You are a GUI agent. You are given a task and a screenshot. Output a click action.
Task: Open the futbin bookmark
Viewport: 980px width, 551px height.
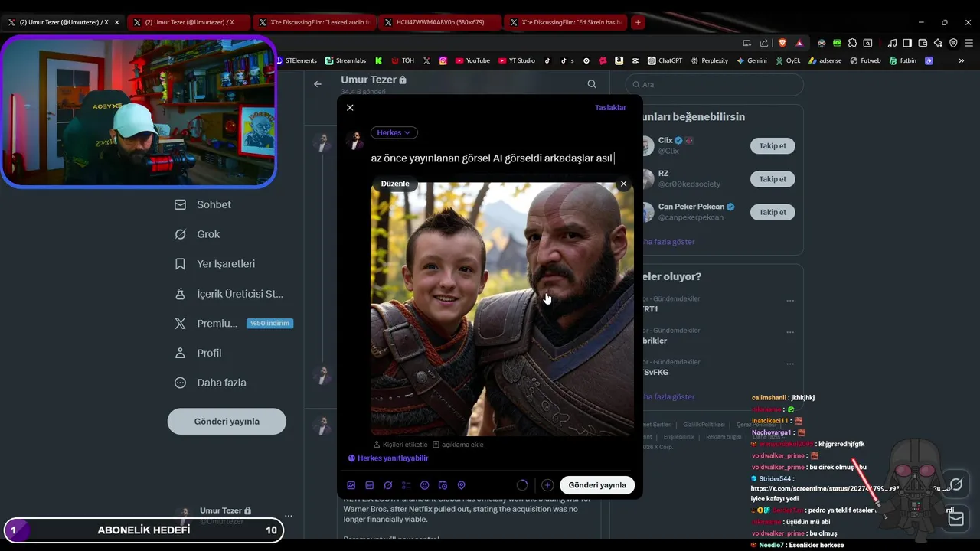tap(903, 60)
